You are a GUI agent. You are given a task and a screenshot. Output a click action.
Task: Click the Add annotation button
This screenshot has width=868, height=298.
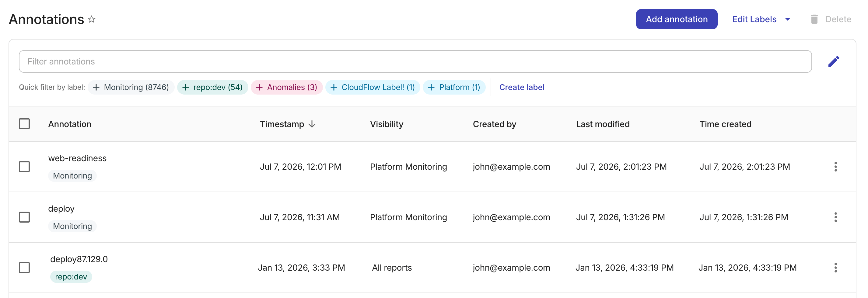[677, 19]
